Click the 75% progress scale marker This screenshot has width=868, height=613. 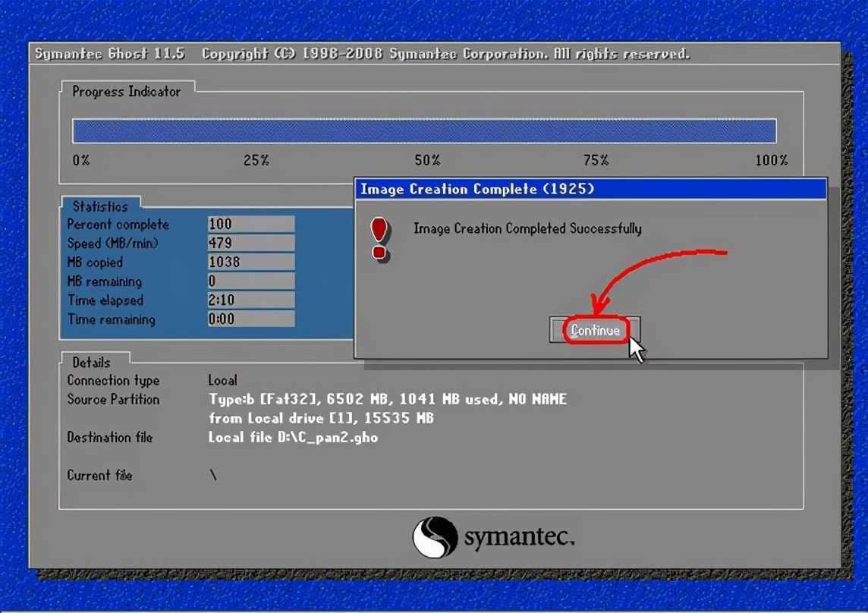click(596, 160)
